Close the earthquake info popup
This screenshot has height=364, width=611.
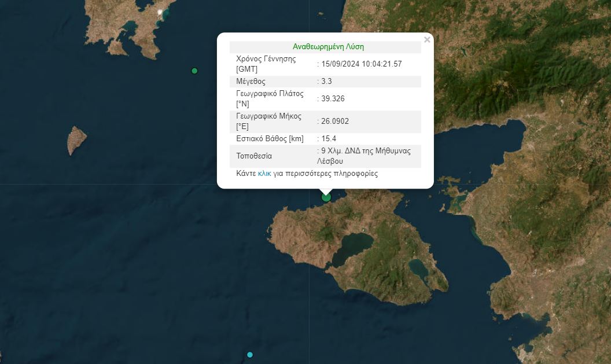coord(427,40)
